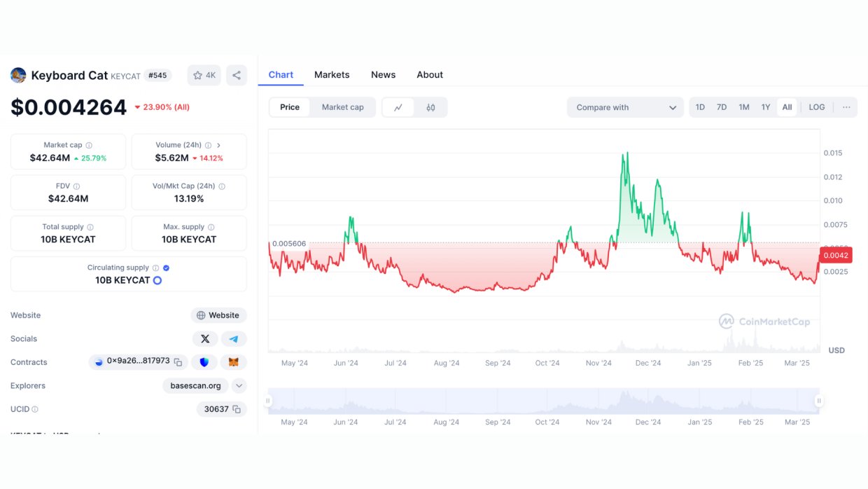Copy the contract address 0x9a26...817973
The height and width of the screenshot is (489, 868).
178,362
